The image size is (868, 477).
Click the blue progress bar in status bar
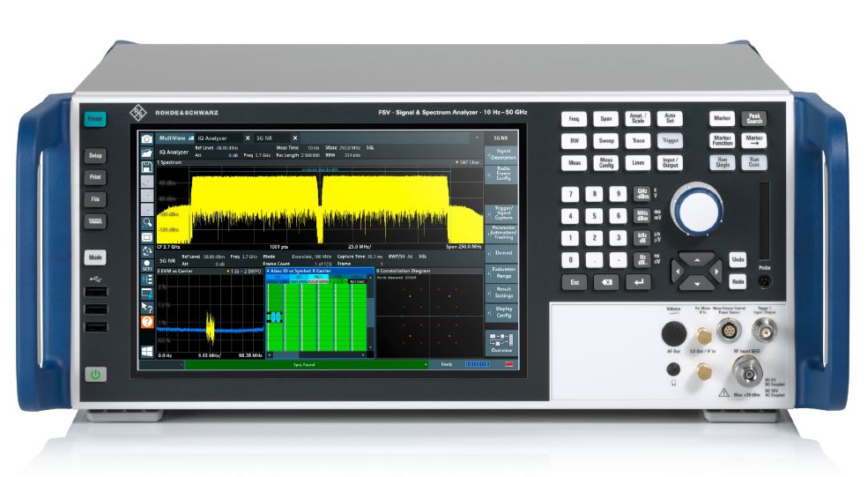pos(477,364)
